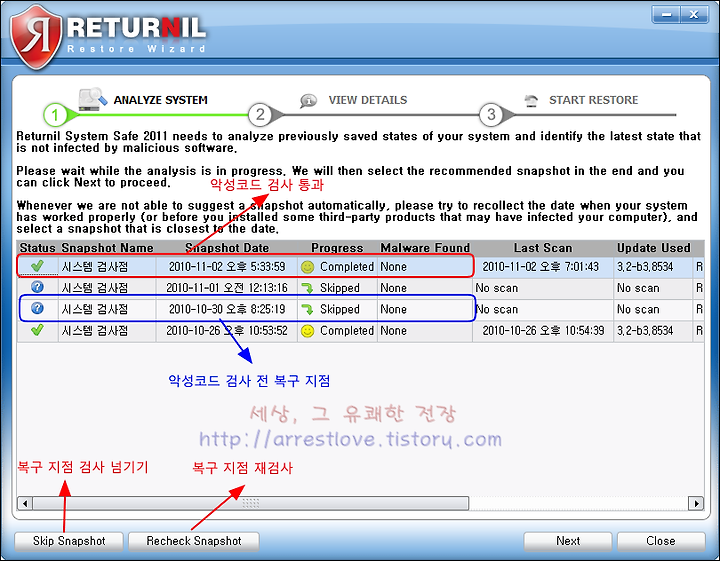Click the left scroll arrow of horizontal scrollbar

click(x=25, y=503)
